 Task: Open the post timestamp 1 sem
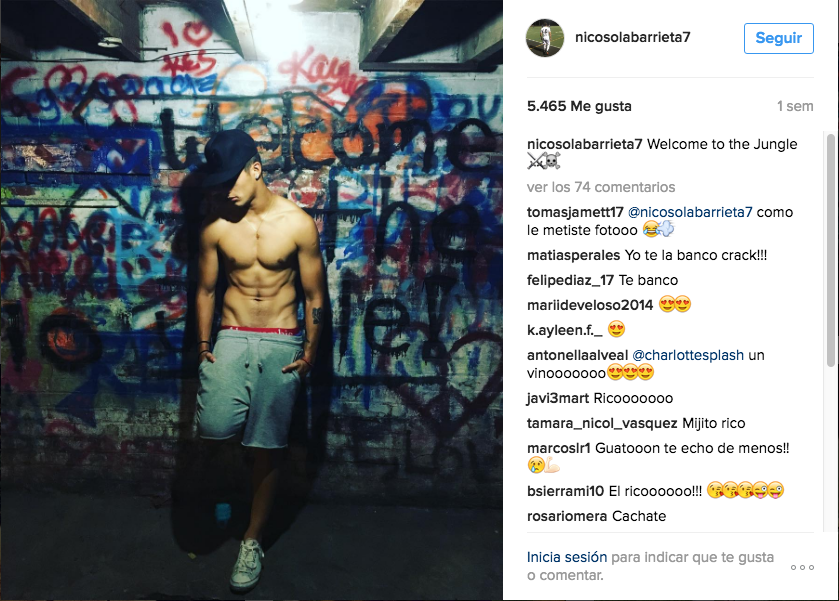click(795, 106)
